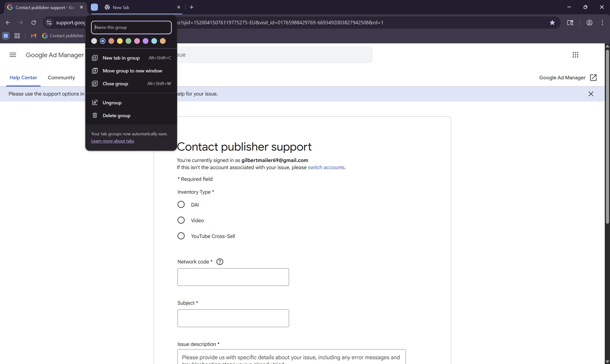Select the DAI inventory type
This screenshot has height=364, width=610.
point(181,205)
